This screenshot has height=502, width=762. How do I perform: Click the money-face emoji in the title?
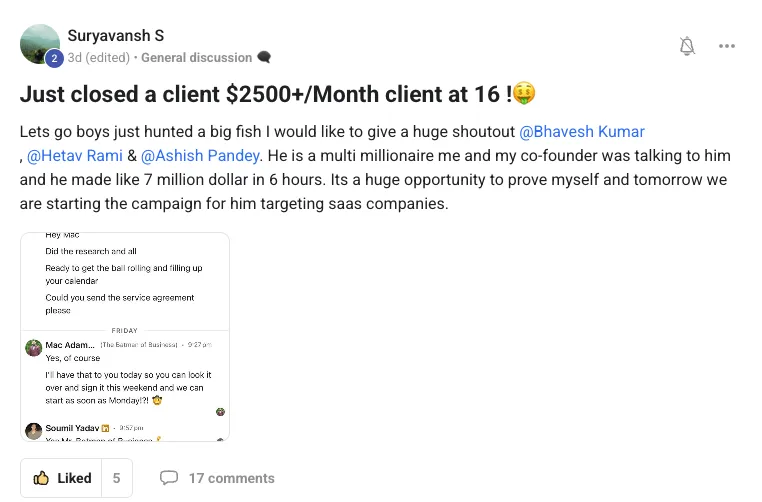pos(526,95)
